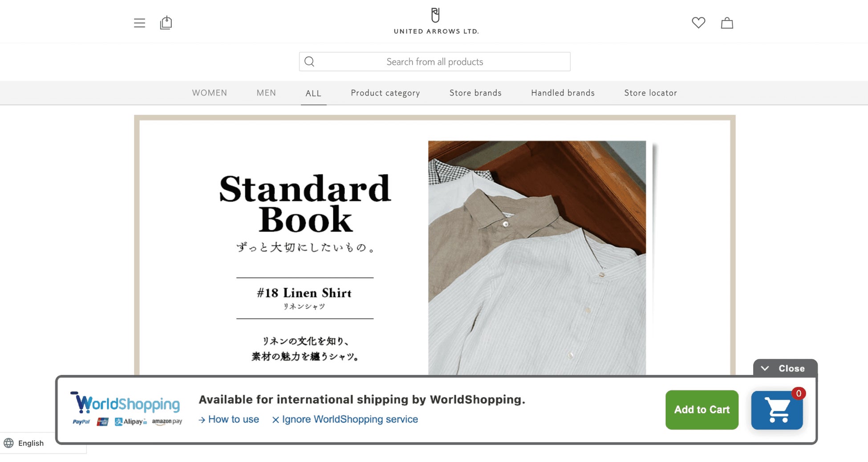Switch to the ALL tab
Viewport: 868px width, 462px height.
[313, 93]
